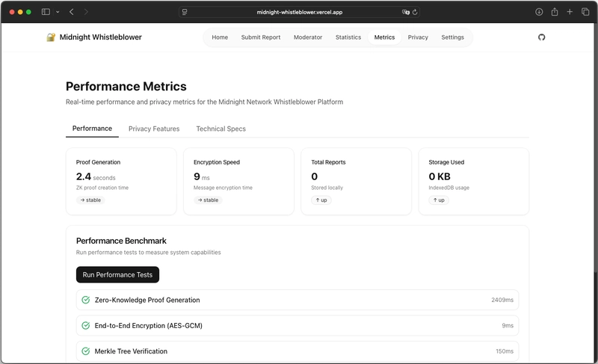The height and width of the screenshot is (364, 598).
Task: Click the Midnight Whistleblower title link
Action: click(100, 37)
